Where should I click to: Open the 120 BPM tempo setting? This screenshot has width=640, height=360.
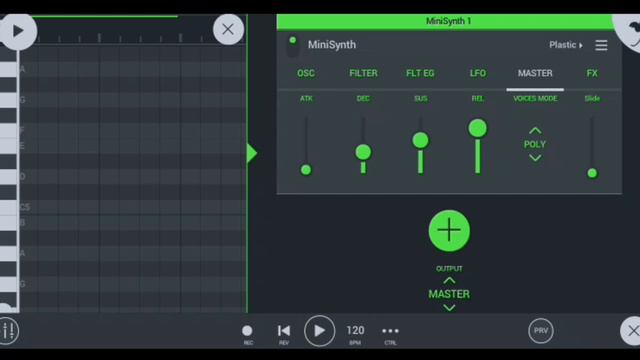[x=355, y=331]
